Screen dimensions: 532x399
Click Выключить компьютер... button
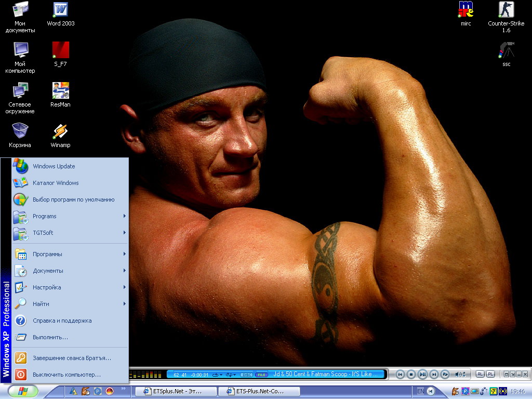66,375
